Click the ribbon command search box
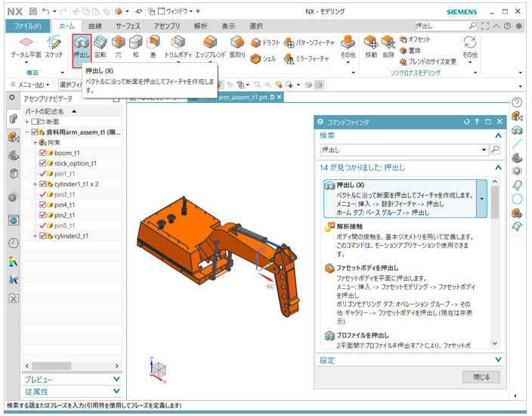Image resolution: width=532 pixels, height=416 pixels. tap(442, 26)
